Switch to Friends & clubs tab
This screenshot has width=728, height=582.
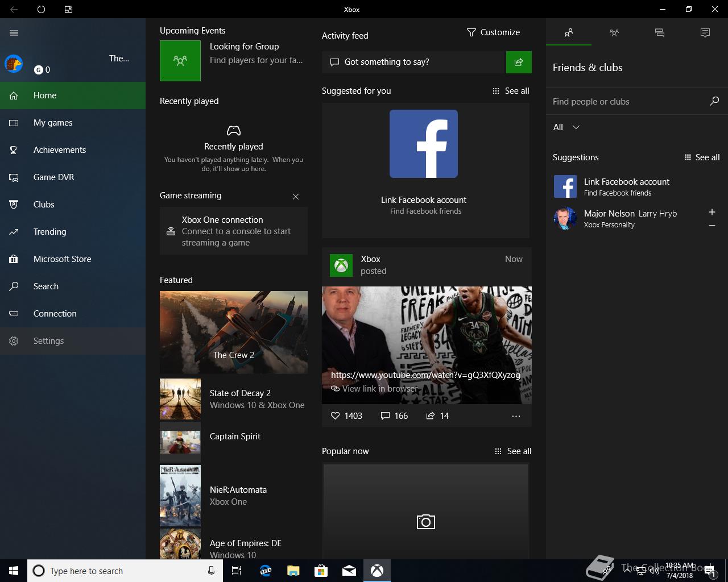(x=569, y=33)
